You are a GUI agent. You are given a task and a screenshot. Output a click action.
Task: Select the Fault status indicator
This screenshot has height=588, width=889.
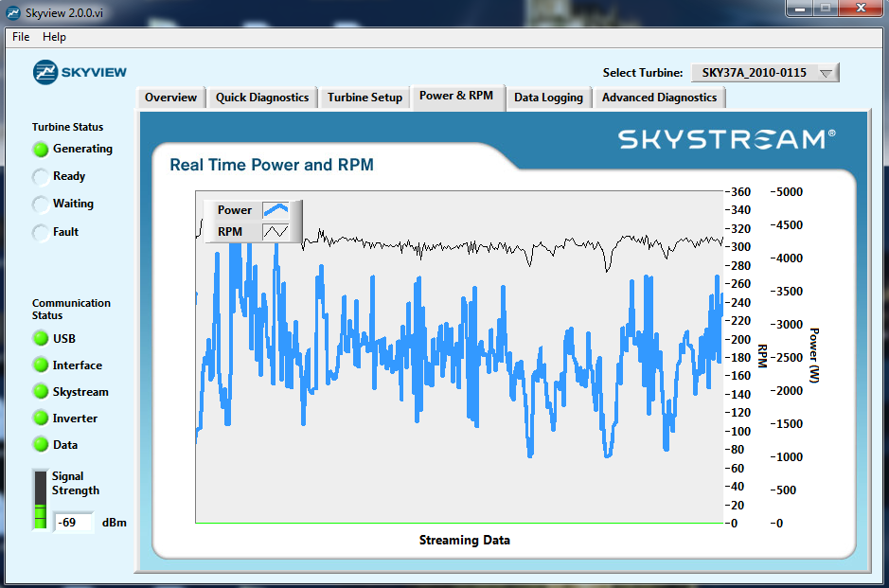(41, 232)
